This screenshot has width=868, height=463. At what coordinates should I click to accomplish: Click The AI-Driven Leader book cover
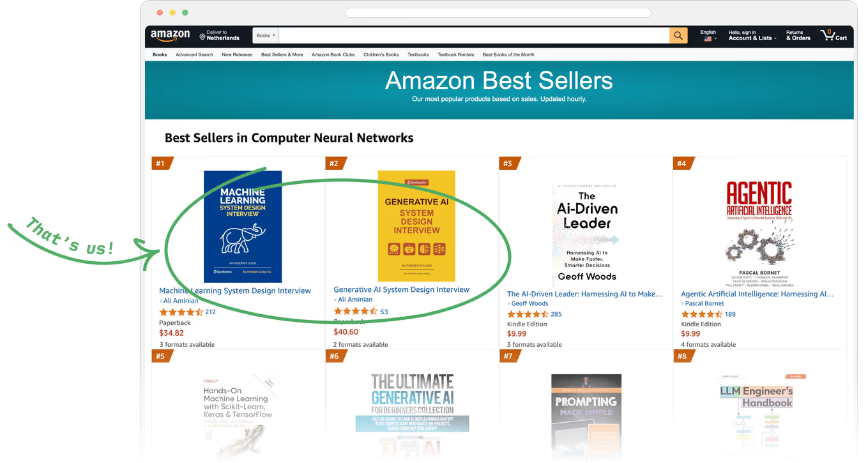pyautogui.click(x=586, y=233)
